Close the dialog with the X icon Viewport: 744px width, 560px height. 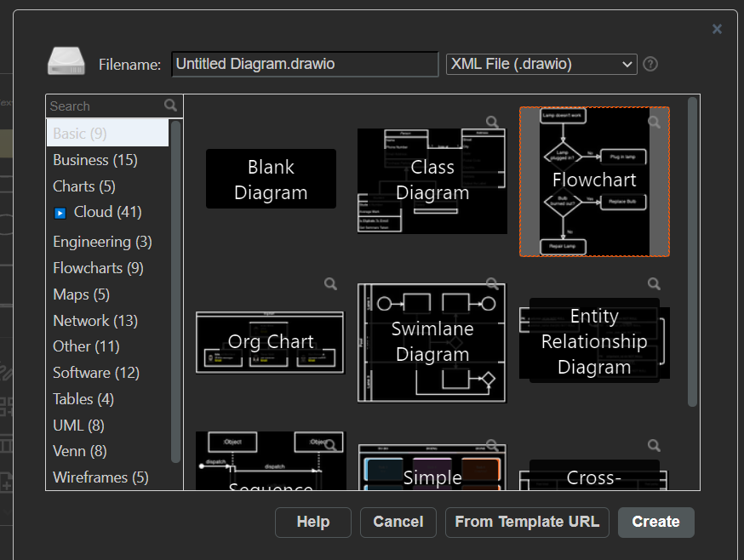pyautogui.click(x=717, y=29)
